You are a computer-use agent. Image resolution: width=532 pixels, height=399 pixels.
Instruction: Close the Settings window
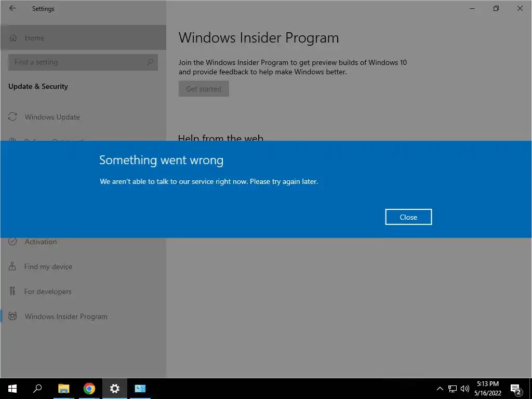520,8
